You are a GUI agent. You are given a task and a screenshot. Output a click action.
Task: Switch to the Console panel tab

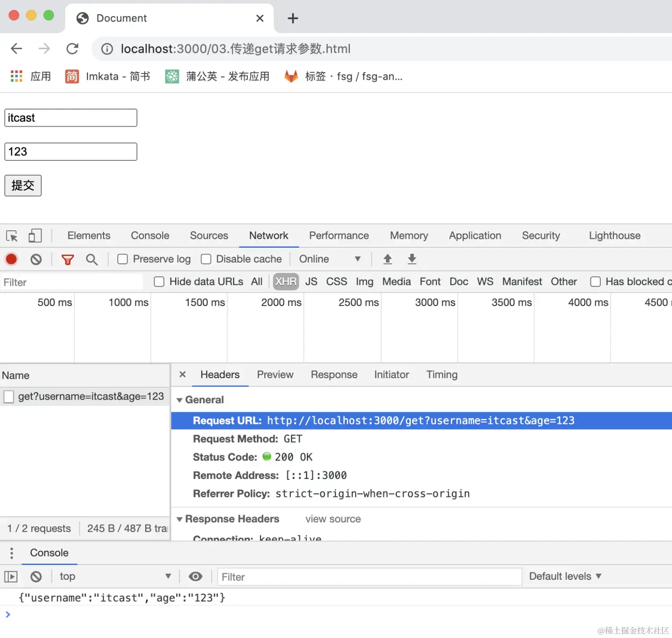click(x=150, y=236)
